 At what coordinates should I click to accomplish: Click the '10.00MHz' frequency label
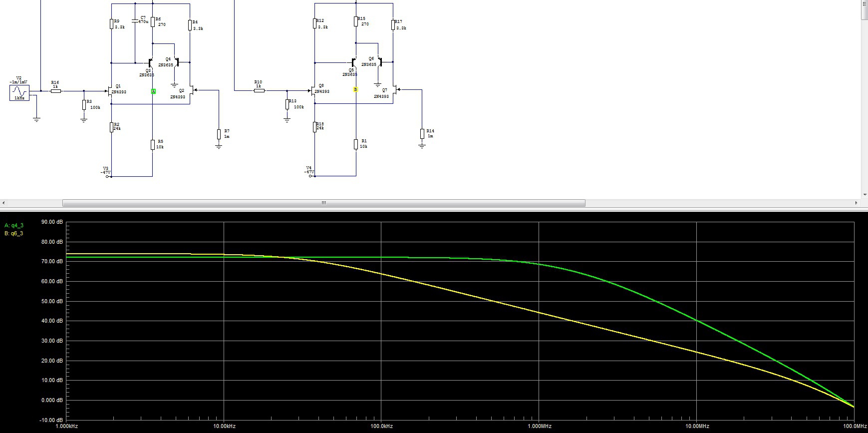pyautogui.click(x=697, y=426)
